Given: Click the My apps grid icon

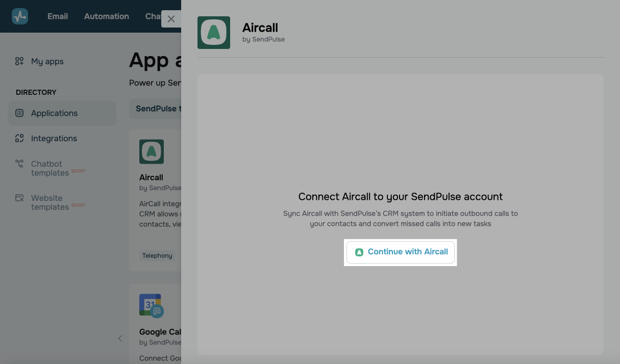Looking at the screenshot, I should [19, 61].
